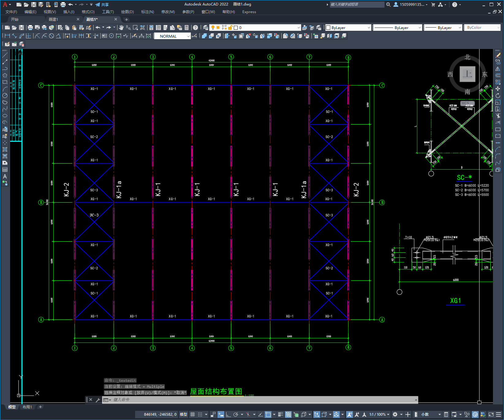Viewport: 504px width, 420px height.
Task: Select the Polygon draw tool
Action: click(x=5, y=75)
